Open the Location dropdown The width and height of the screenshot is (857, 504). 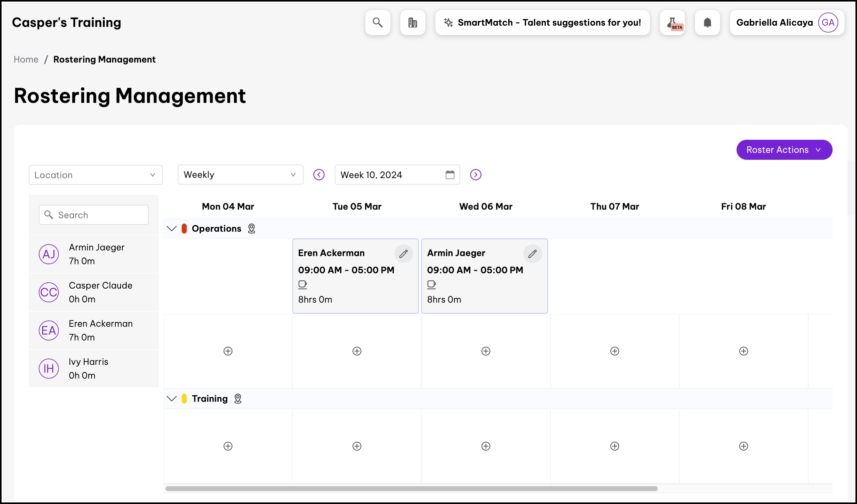[96, 175]
